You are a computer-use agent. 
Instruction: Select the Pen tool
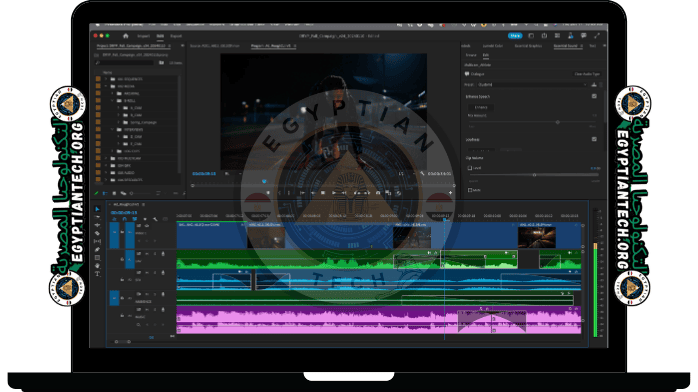click(97, 250)
